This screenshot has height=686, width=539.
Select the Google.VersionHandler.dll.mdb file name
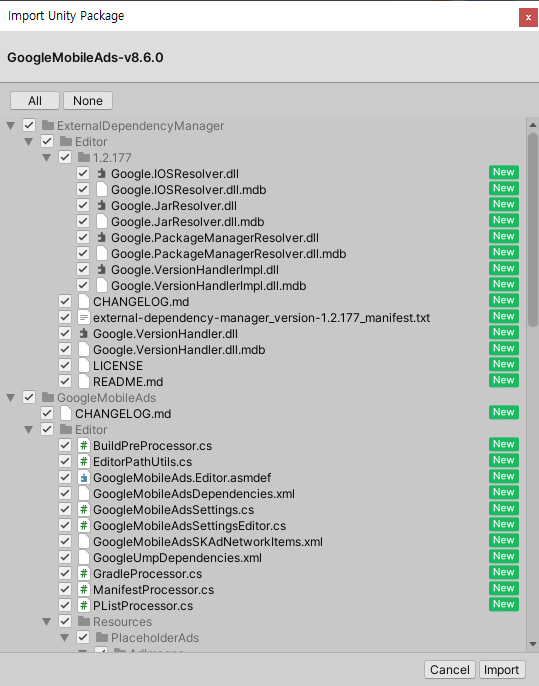[179, 350]
